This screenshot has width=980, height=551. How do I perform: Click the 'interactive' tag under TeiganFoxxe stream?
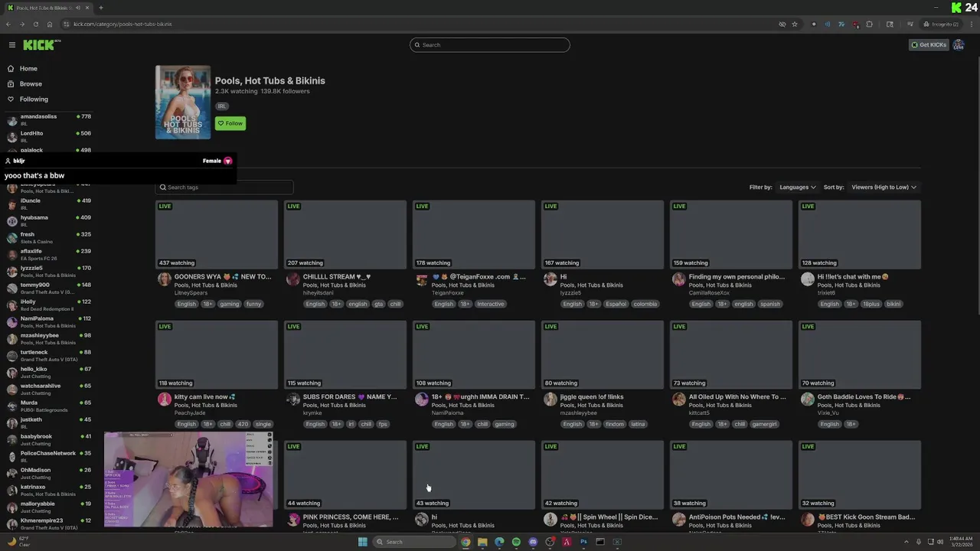point(490,304)
